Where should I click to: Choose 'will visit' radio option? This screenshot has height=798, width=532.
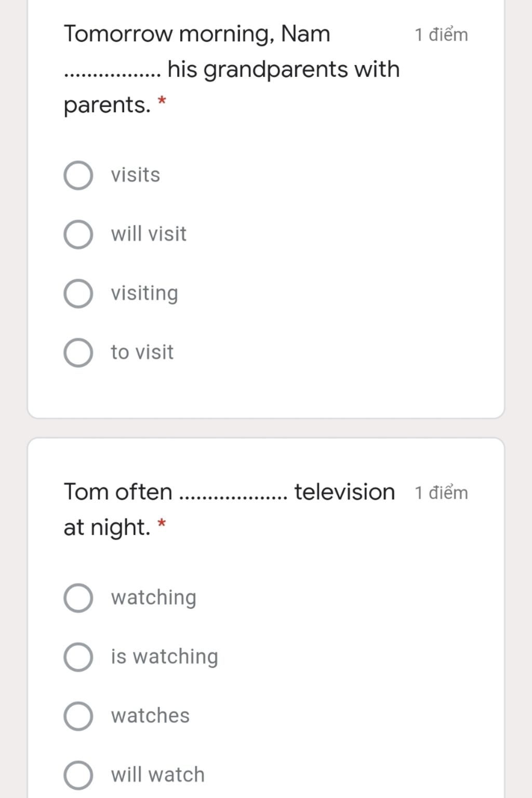click(x=78, y=234)
